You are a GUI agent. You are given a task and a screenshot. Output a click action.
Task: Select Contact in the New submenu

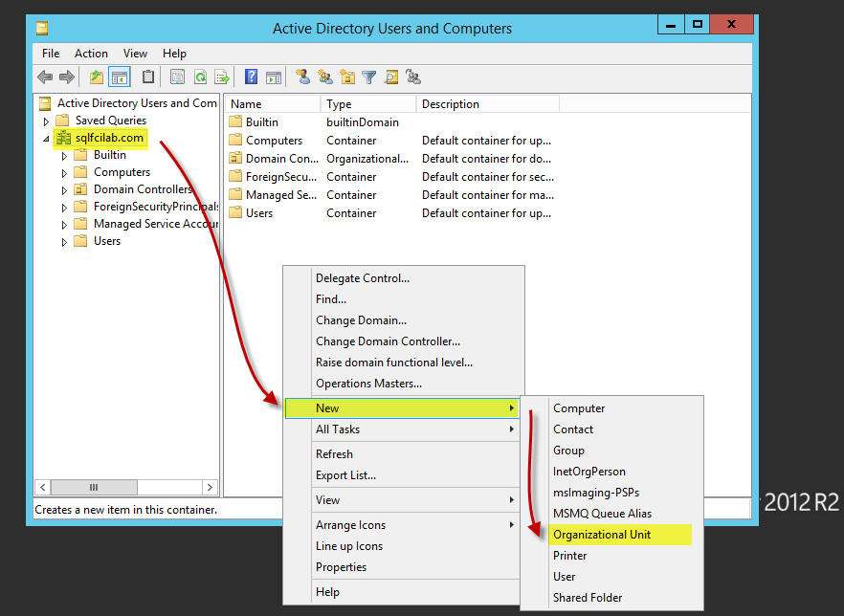pos(612,429)
